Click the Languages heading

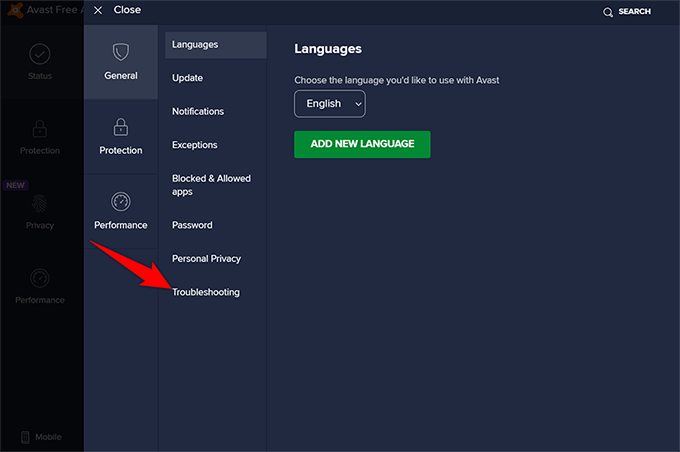pyautogui.click(x=328, y=49)
